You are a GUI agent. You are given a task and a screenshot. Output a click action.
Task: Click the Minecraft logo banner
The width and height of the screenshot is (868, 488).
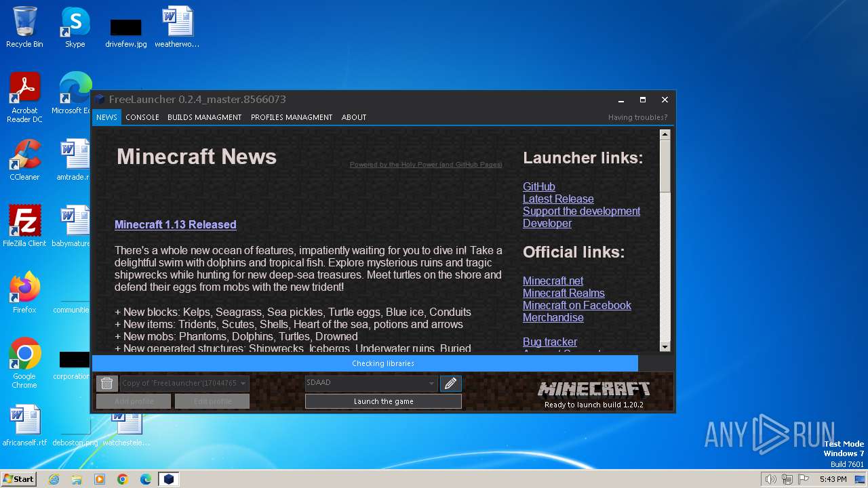click(594, 389)
